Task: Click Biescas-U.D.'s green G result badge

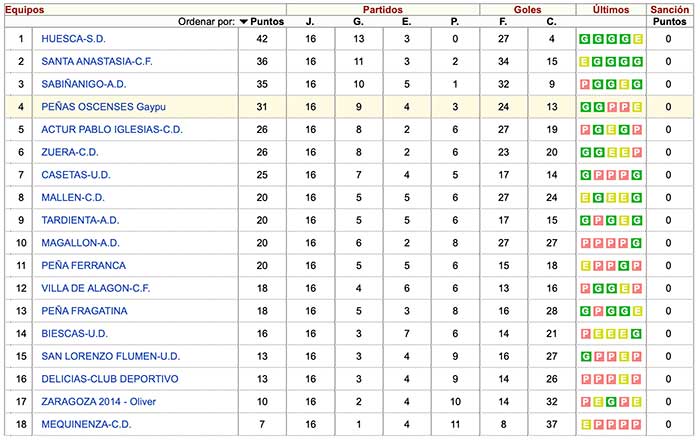Action: 636,333
